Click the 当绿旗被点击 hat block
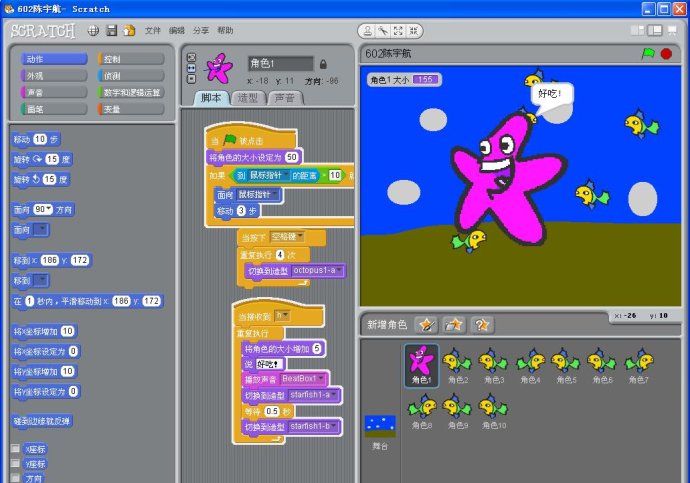 click(250, 138)
